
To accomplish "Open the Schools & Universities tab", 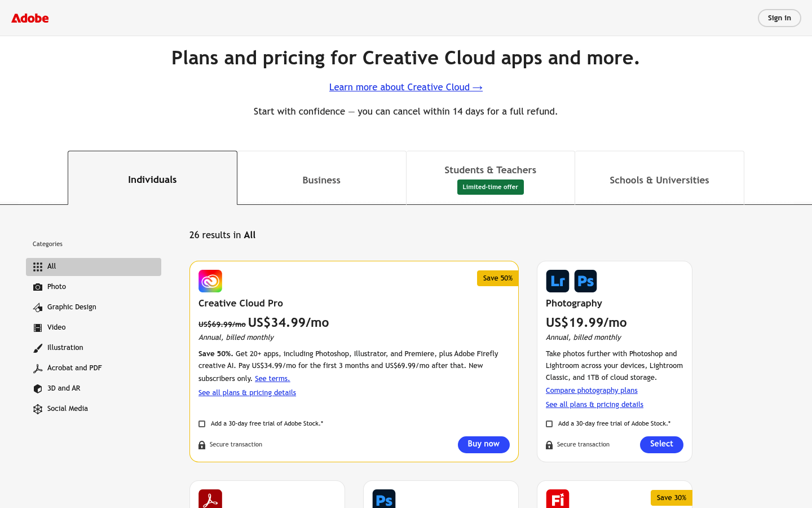I will 659,178.
